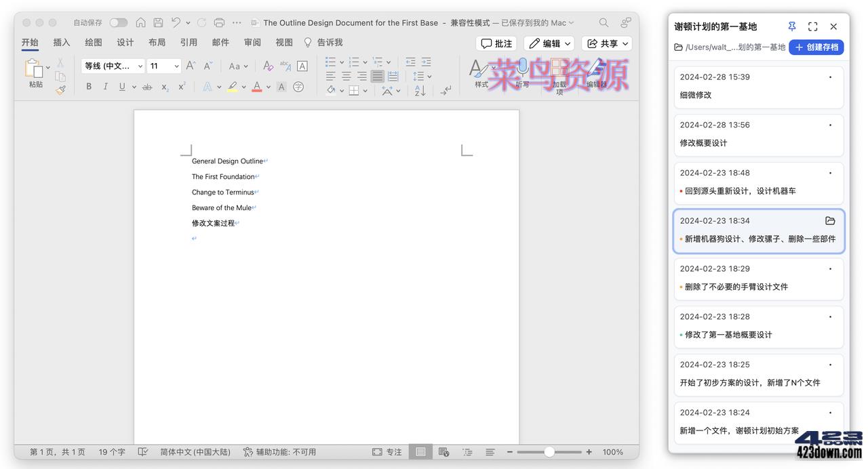Toggle 专注 focus mode in status bar
868x469 pixels.
pos(387,452)
